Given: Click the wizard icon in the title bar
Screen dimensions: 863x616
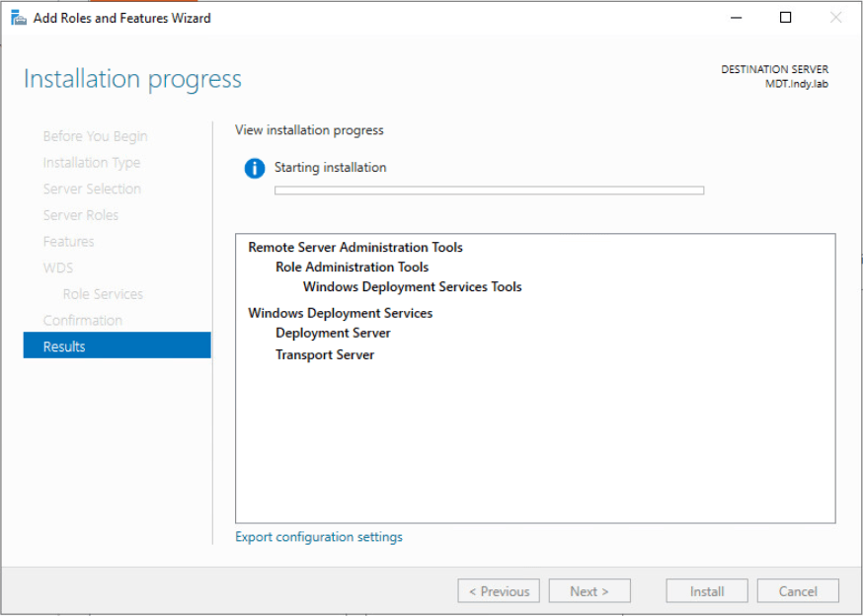Looking at the screenshot, I should point(18,18).
